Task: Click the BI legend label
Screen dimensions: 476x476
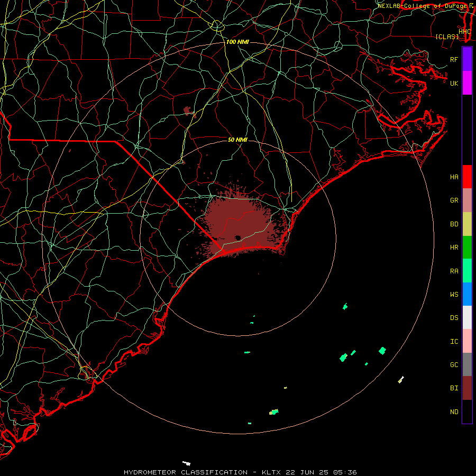Action: pyautogui.click(x=454, y=388)
